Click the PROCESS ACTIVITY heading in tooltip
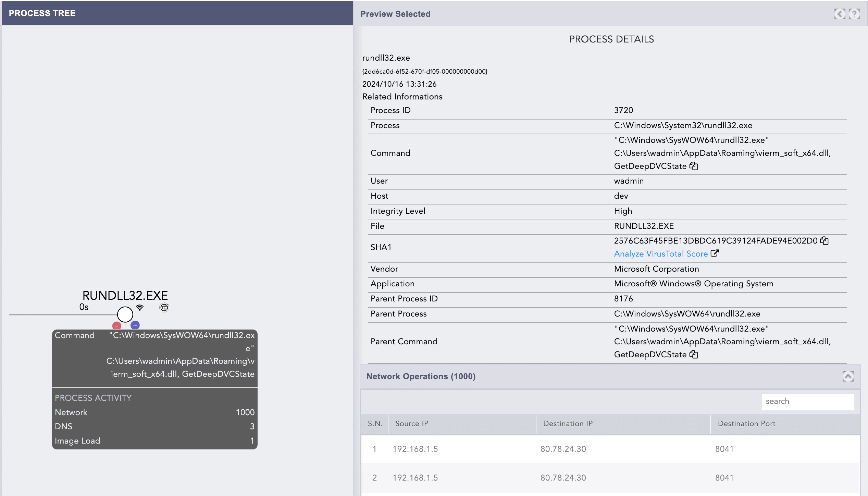 [93, 398]
